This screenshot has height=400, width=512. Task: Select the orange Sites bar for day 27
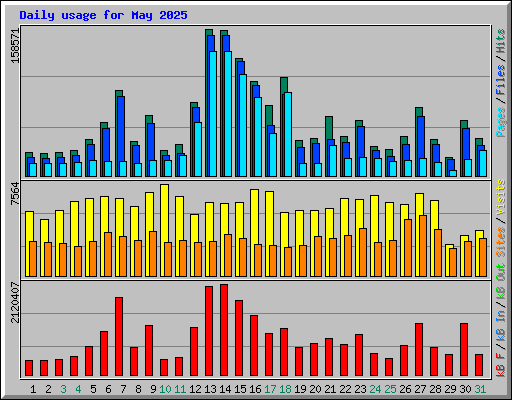[423, 246]
